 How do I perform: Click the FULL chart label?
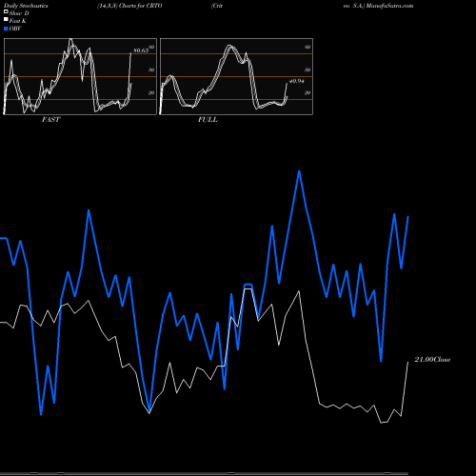208,120
